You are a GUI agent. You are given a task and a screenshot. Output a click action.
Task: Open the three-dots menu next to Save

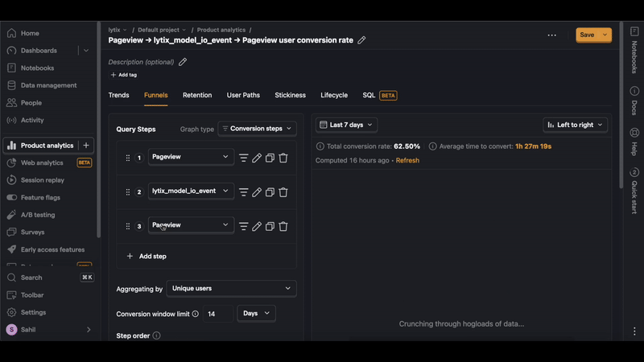551,35
